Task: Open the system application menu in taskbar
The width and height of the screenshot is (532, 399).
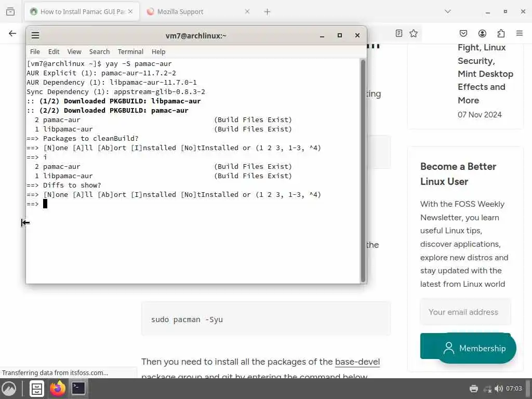Action: point(9,389)
